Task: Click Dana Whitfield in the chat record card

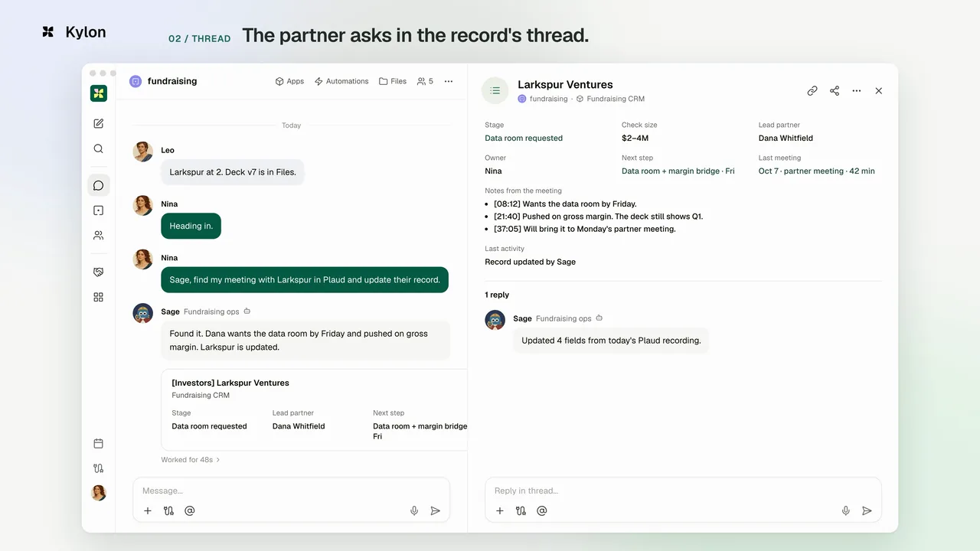Action: pyautogui.click(x=299, y=426)
